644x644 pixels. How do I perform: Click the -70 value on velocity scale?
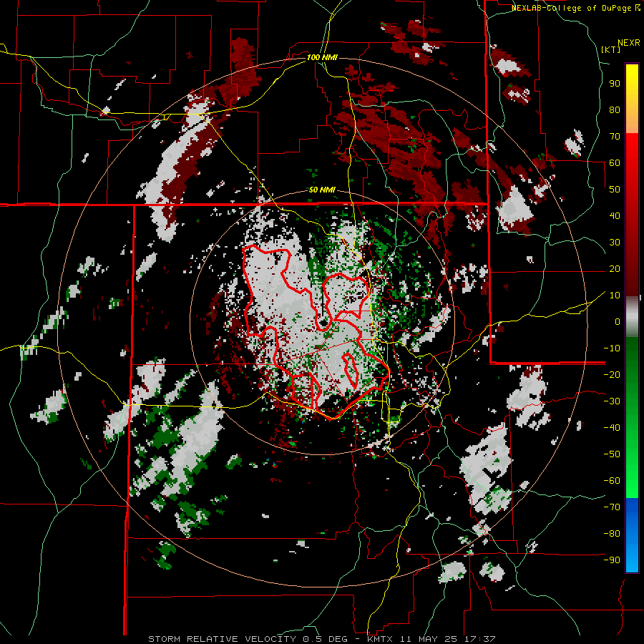click(612, 507)
